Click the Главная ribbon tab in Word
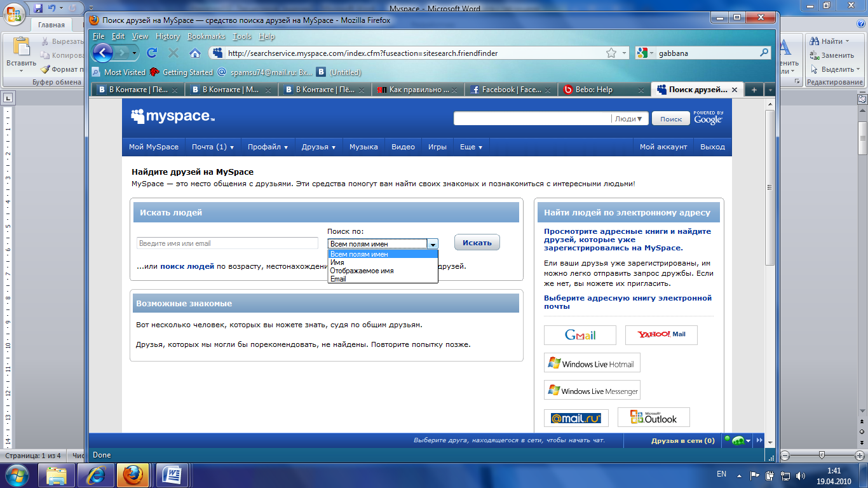868x488 pixels. (x=51, y=25)
